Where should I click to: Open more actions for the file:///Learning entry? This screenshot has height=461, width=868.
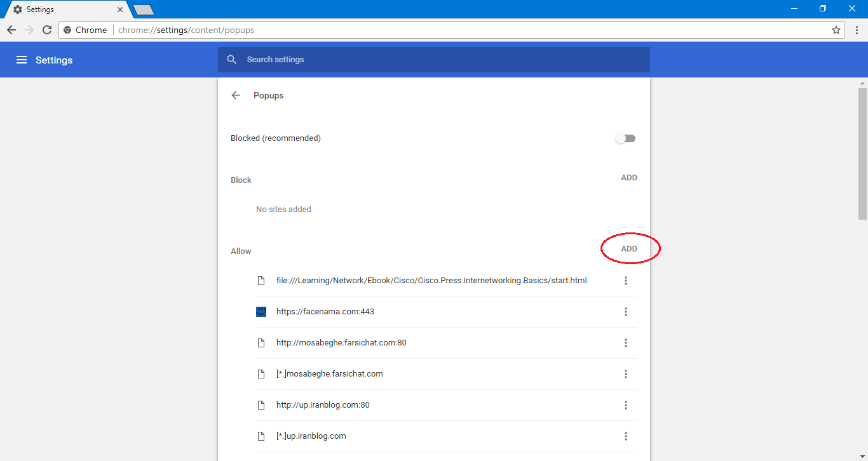pos(626,281)
